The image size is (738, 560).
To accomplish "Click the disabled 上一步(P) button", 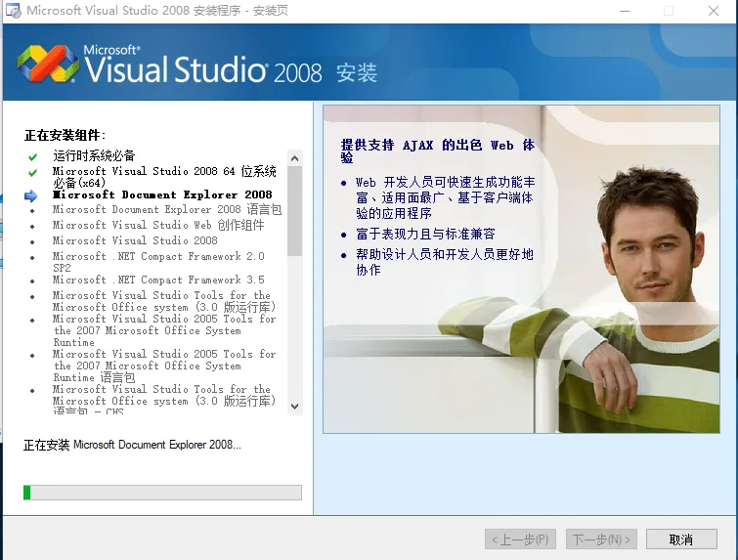I will [520, 539].
